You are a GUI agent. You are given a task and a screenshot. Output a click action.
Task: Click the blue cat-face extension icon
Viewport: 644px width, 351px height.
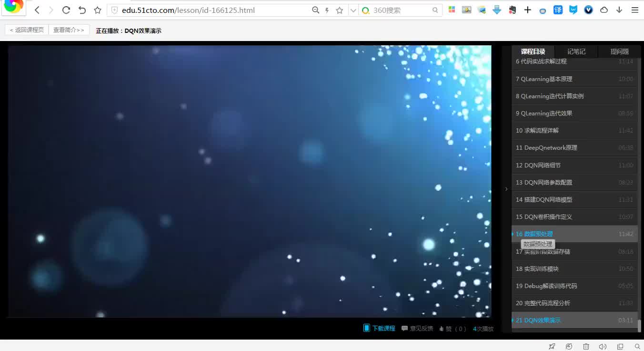(573, 10)
